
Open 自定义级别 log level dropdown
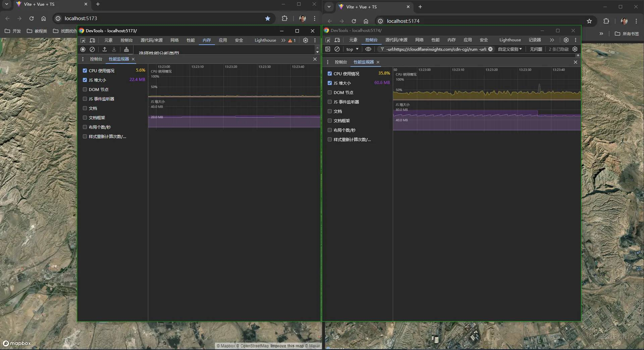[x=510, y=49]
